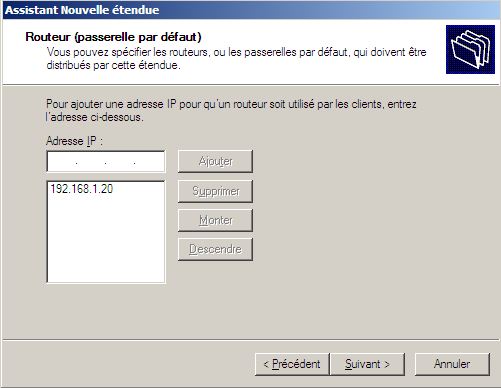
Task: Cancel the wizard with Annuler
Action: coord(452,364)
